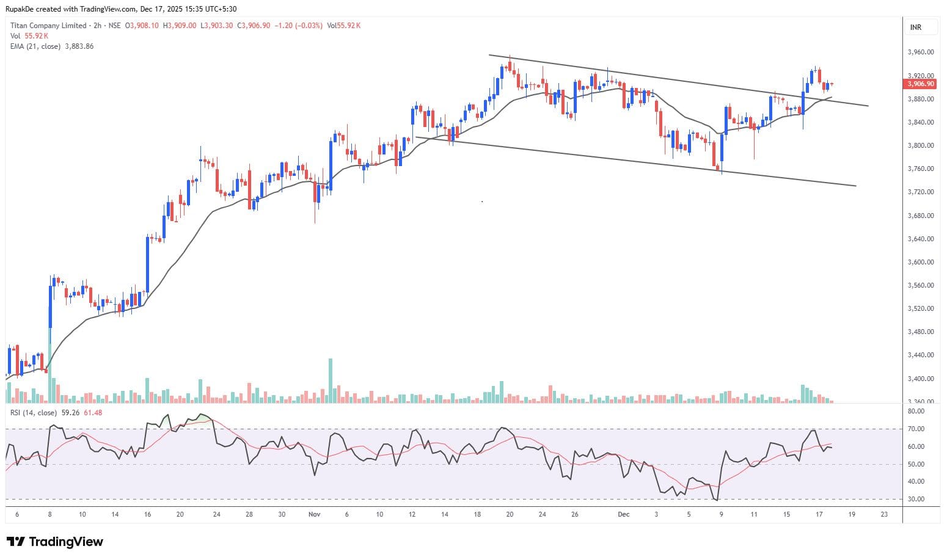Click the open value O3,908.10

pos(142,26)
